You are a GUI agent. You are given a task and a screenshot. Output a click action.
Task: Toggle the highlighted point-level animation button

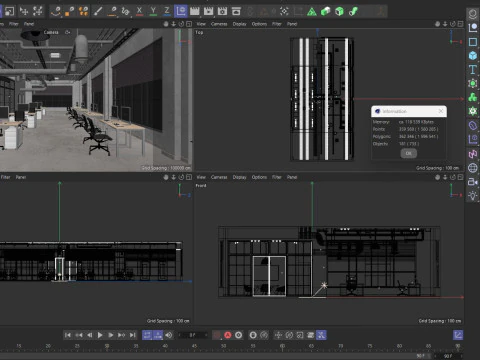pyautogui.click(x=321, y=335)
